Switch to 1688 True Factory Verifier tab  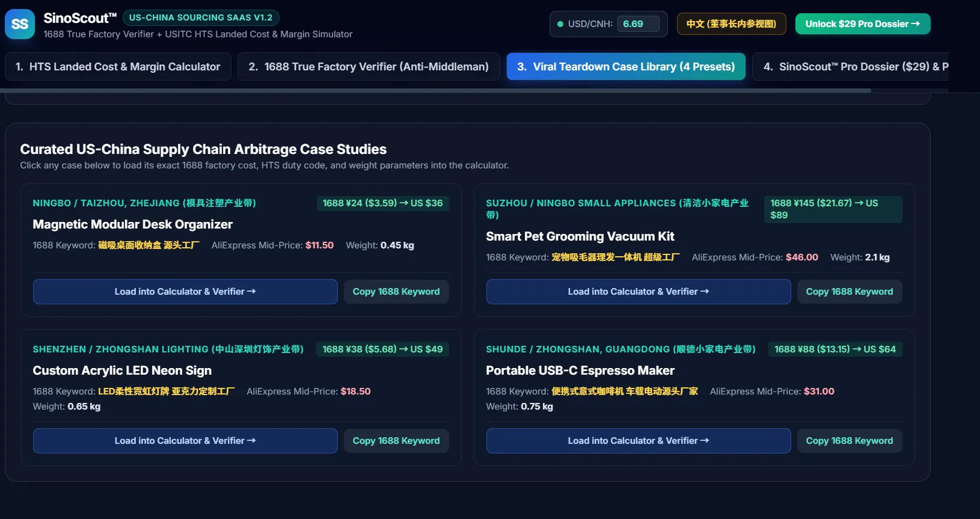(x=369, y=67)
